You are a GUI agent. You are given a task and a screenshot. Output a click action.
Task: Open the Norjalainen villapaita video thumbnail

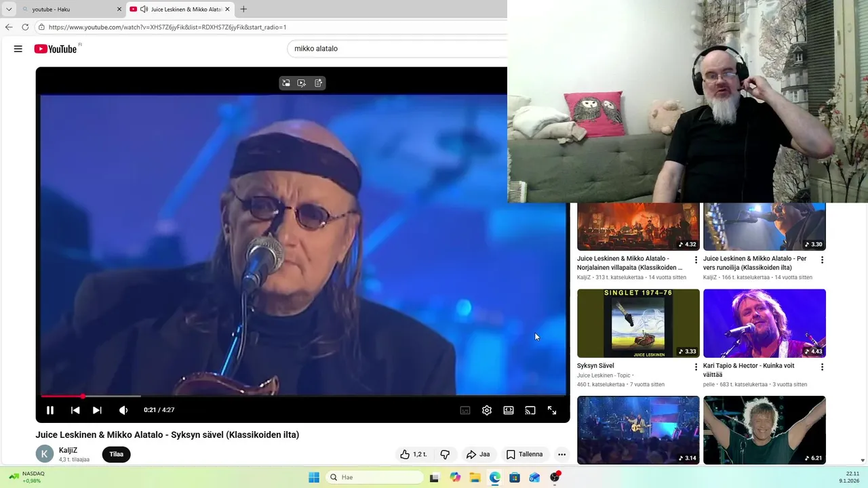click(638, 226)
